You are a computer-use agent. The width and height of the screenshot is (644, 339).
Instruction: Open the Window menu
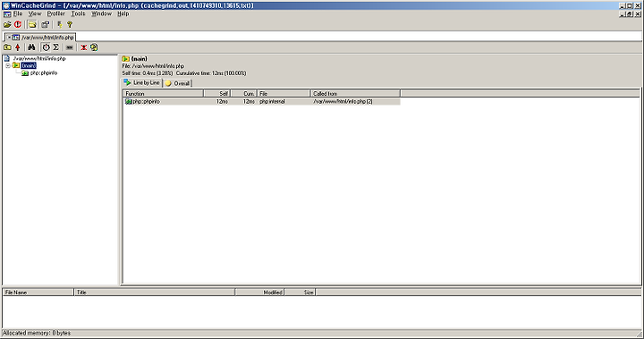coord(101,14)
